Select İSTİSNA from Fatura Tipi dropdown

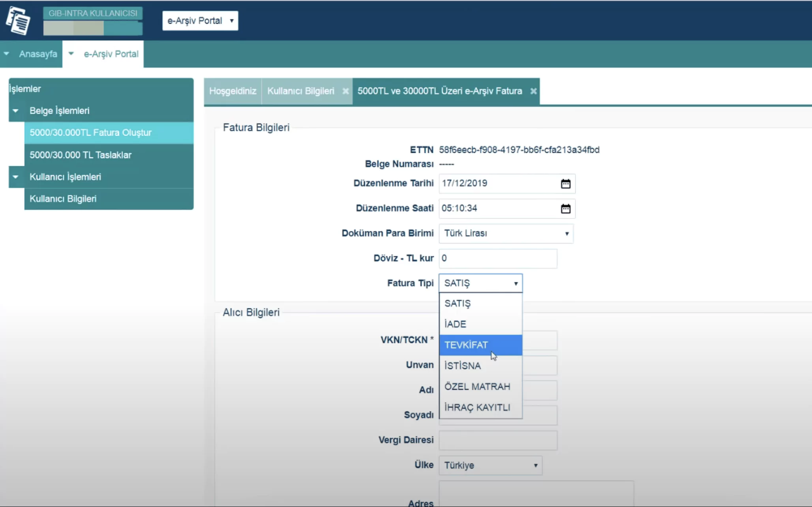[x=463, y=366]
